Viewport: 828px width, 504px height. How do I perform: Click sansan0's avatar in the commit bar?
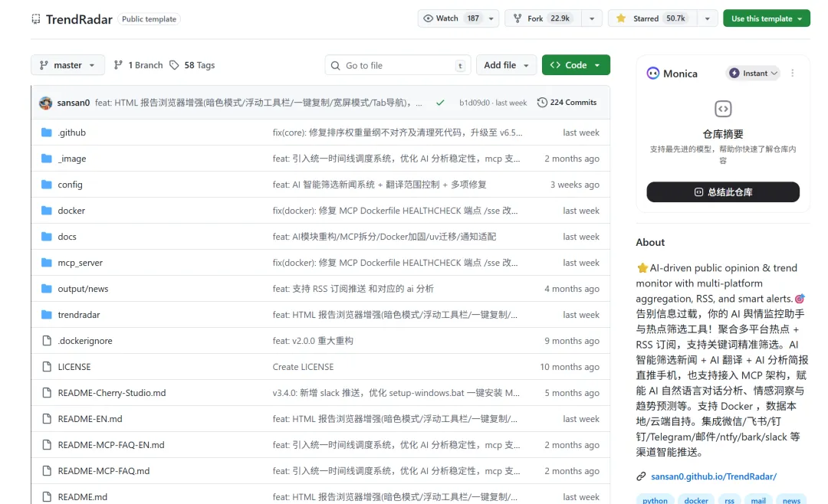(x=46, y=103)
